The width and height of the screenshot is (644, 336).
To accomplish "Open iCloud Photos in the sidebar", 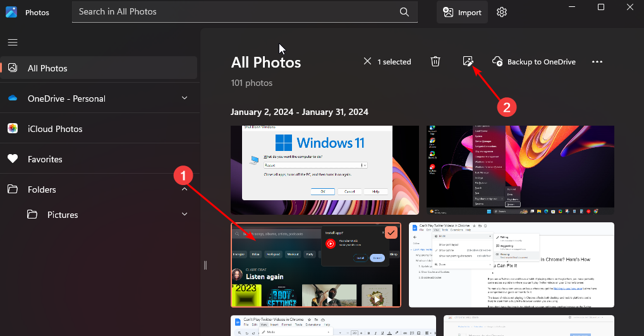I will point(99,129).
